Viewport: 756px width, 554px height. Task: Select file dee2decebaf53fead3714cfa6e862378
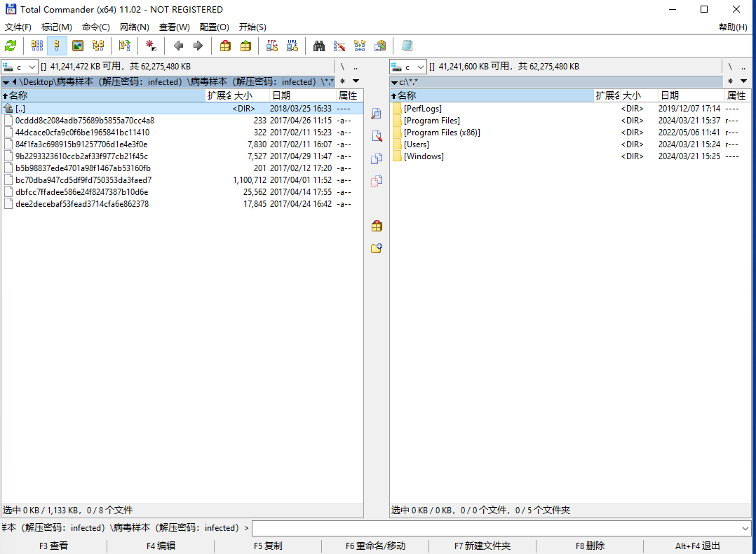182,204
